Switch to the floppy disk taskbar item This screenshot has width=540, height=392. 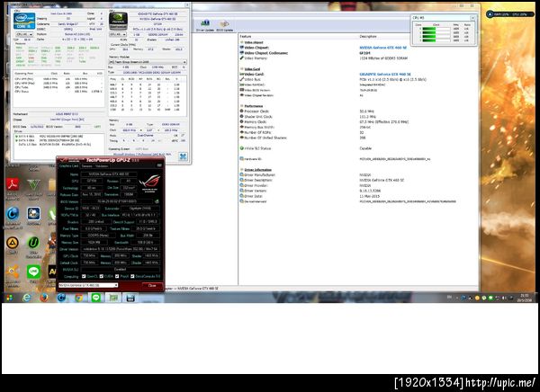(130, 298)
